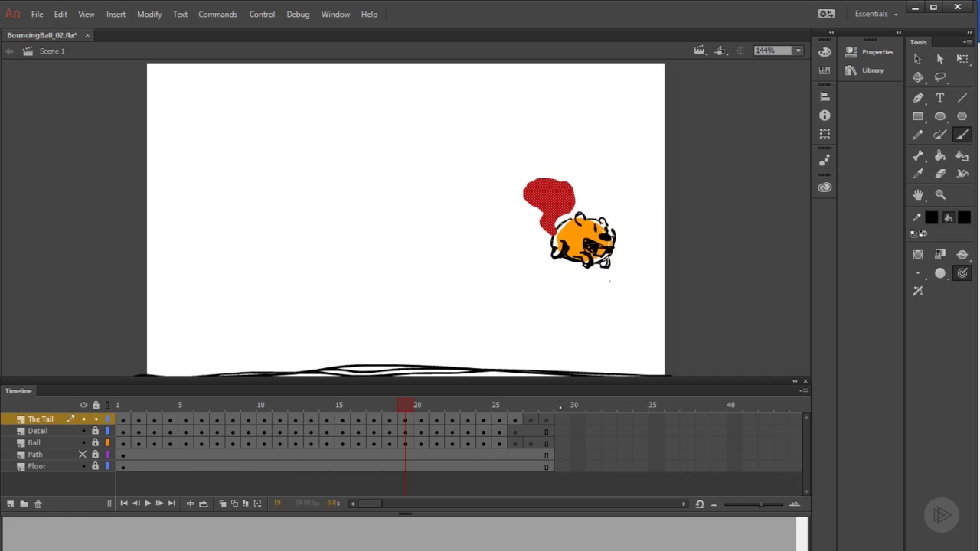The width and height of the screenshot is (980, 551).
Task: Unlock the Detail layer
Action: pyautogui.click(x=96, y=431)
